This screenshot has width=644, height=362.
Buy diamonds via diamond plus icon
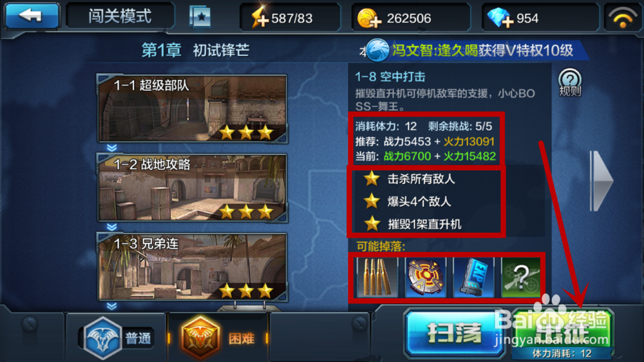(500, 18)
